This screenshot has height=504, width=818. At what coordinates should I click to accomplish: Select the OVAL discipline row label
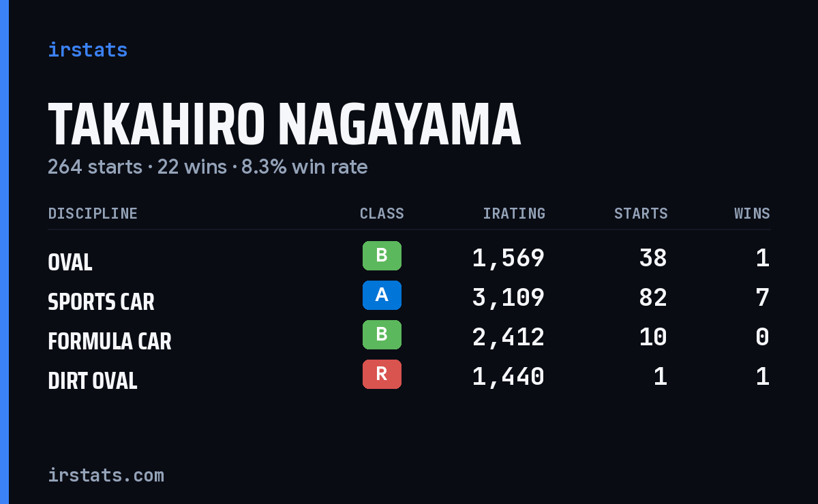pos(70,262)
